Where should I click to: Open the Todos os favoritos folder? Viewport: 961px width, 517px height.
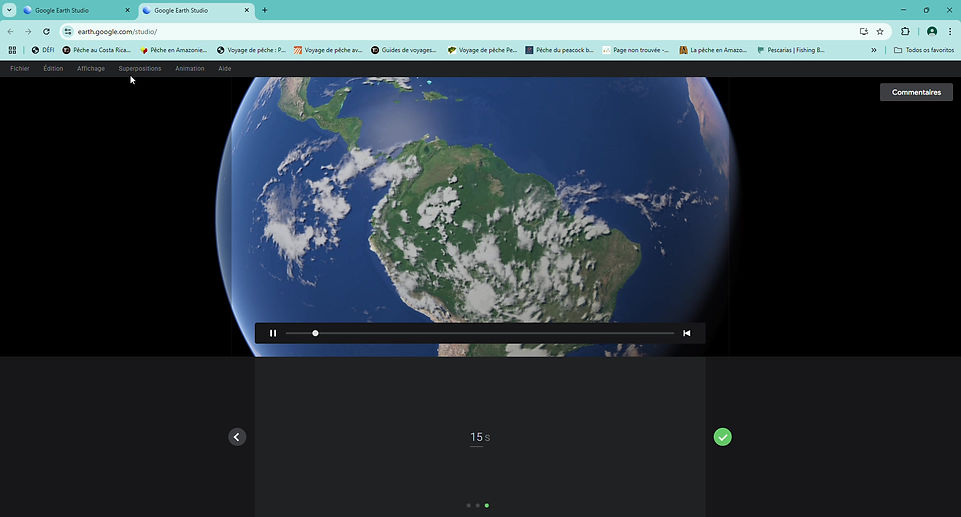coord(924,50)
